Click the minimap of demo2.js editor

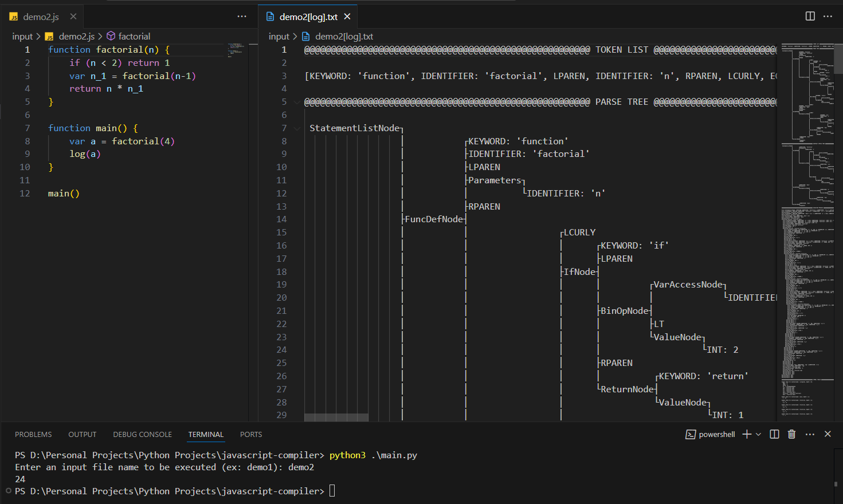[236, 50]
